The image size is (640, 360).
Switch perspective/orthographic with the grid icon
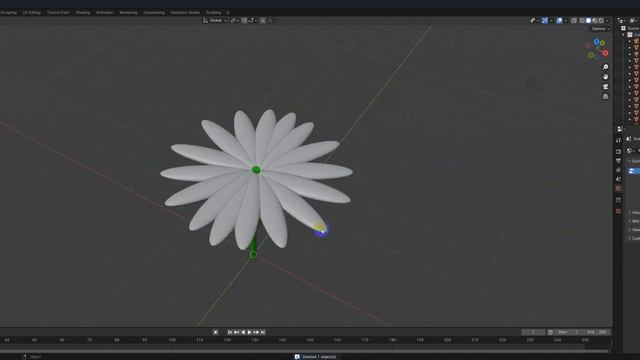pos(605,96)
